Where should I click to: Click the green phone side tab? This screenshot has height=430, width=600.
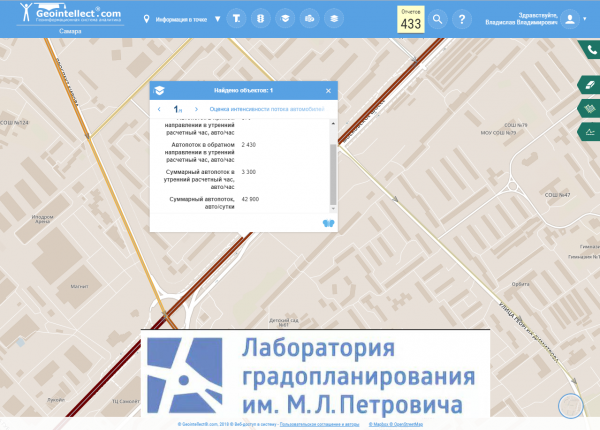click(x=591, y=50)
